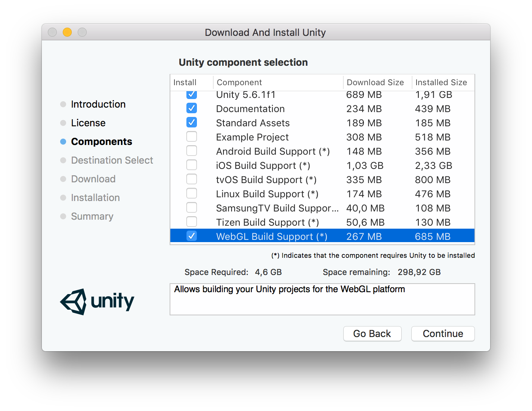This screenshot has width=532, height=411.
Task: Click the "Unity component selection" heading
Action: 243,62
